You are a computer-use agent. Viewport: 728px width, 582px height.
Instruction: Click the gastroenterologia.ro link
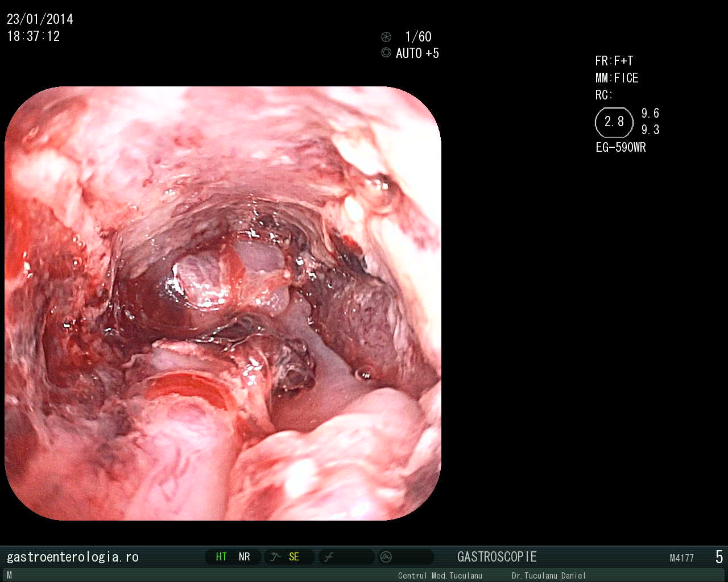click(73, 557)
